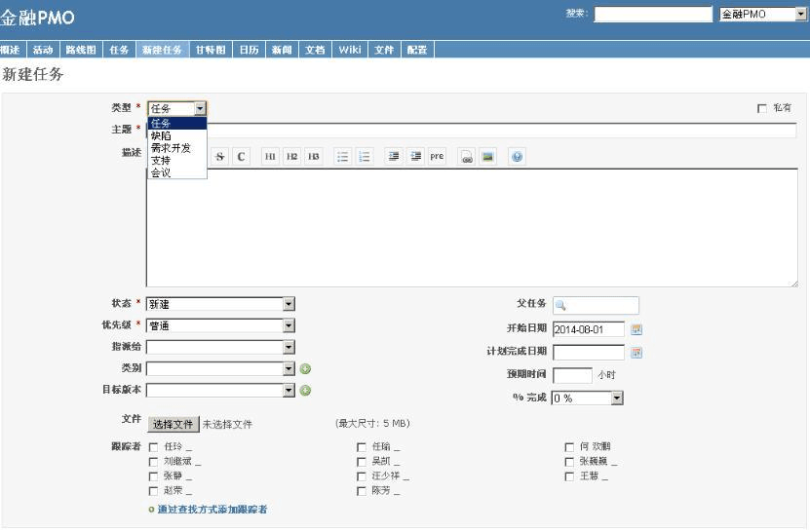Insert unordered bullet list
This screenshot has width=810, height=532.
342,157
